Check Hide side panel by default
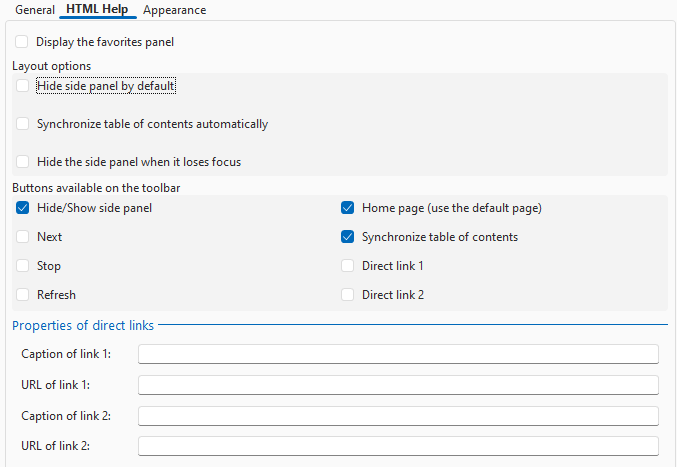 pyautogui.click(x=22, y=86)
